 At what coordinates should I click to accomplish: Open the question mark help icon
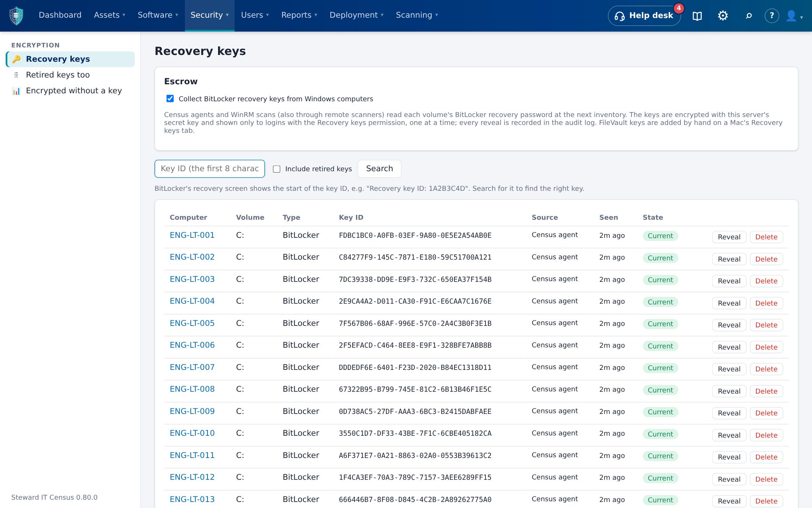click(x=772, y=15)
